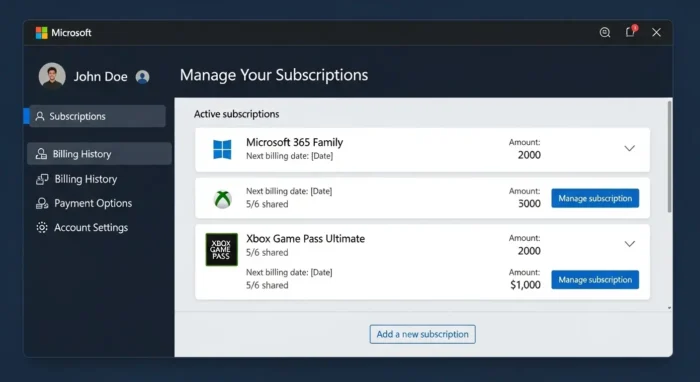700x382 pixels.
Task: Expand the Microsoft 365 Family subscription chevron
Action: 629,148
